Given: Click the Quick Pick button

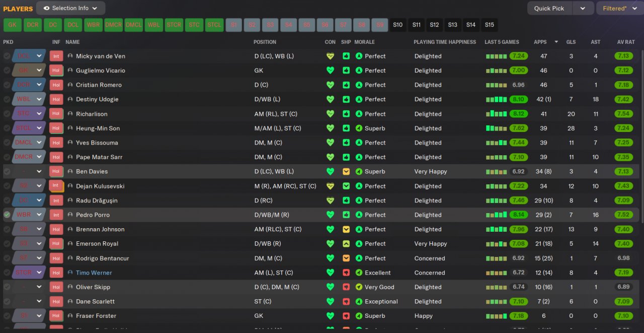Looking at the screenshot, I should point(549,8).
